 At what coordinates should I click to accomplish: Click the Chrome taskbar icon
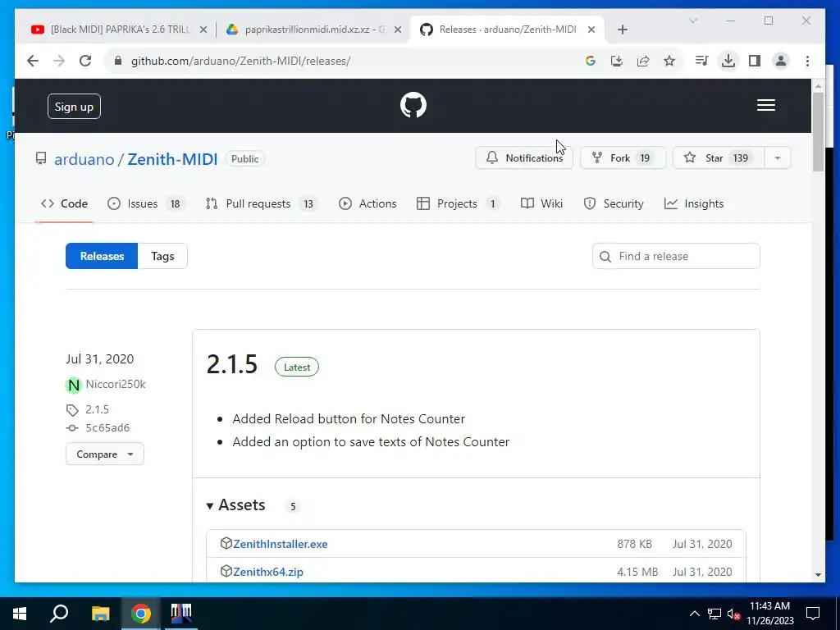click(141, 613)
